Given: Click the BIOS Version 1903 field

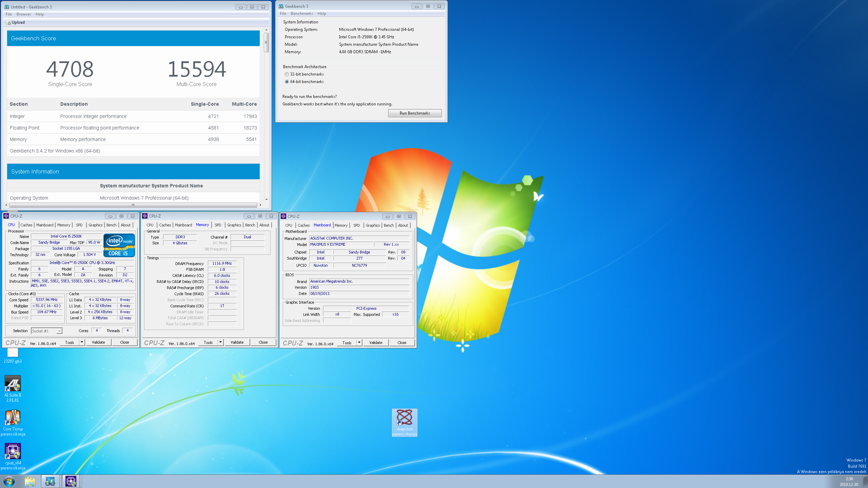Looking at the screenshot, I should click(359, 287).
